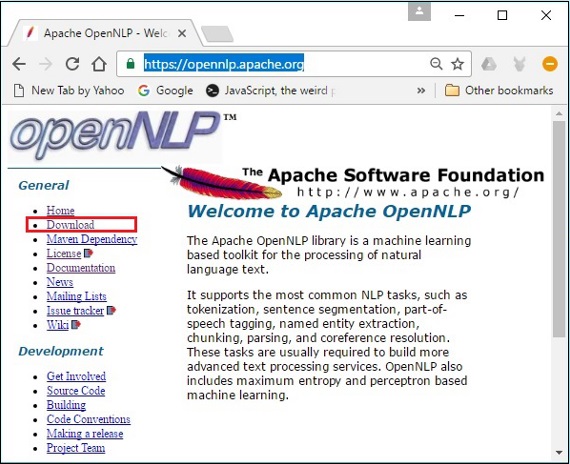
Task: View site security via green padlock icon
Action: 130,64
